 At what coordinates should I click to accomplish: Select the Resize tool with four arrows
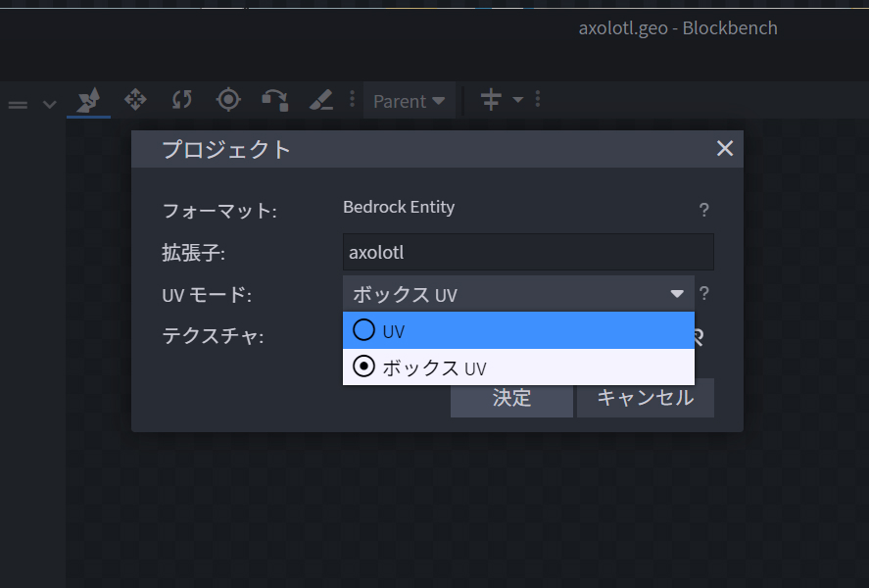135,100
